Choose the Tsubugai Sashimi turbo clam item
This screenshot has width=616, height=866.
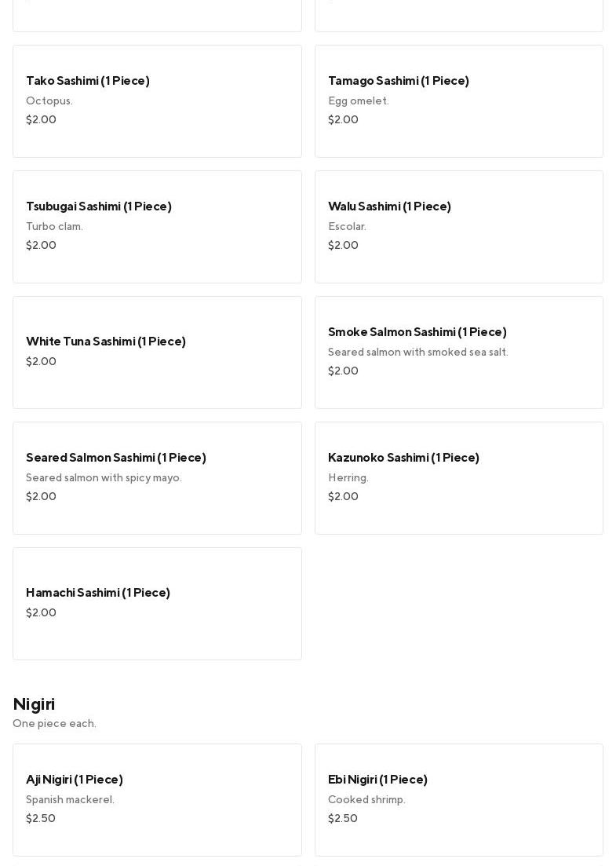(157, 227)
